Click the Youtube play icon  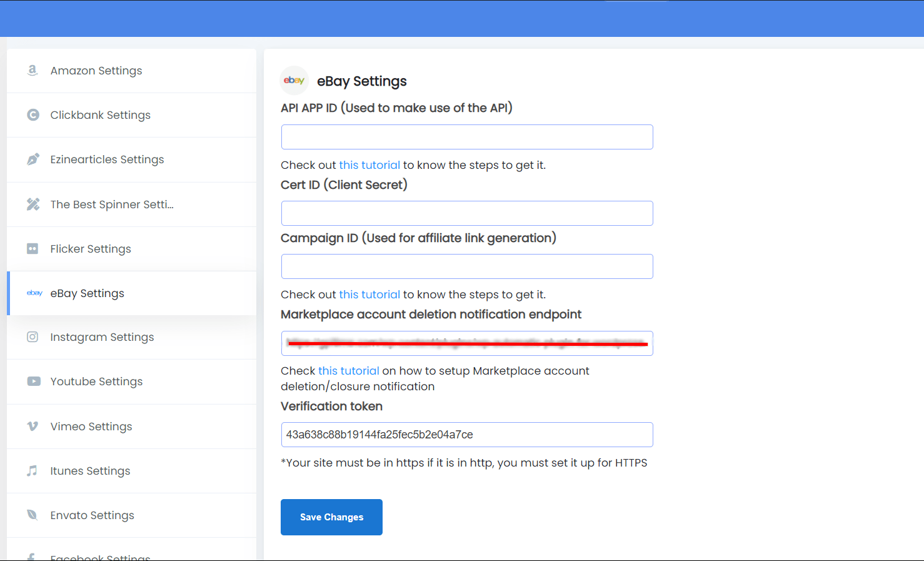tap(33, 381)
